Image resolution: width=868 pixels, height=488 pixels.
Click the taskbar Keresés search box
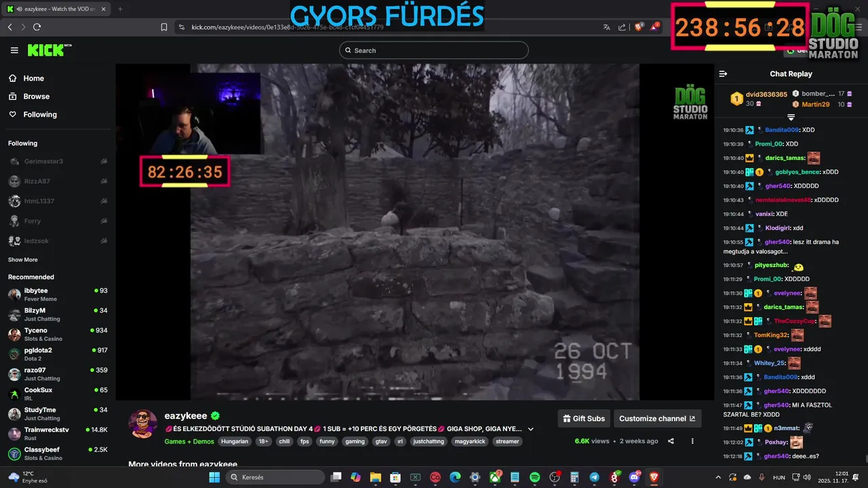[275, 477]
